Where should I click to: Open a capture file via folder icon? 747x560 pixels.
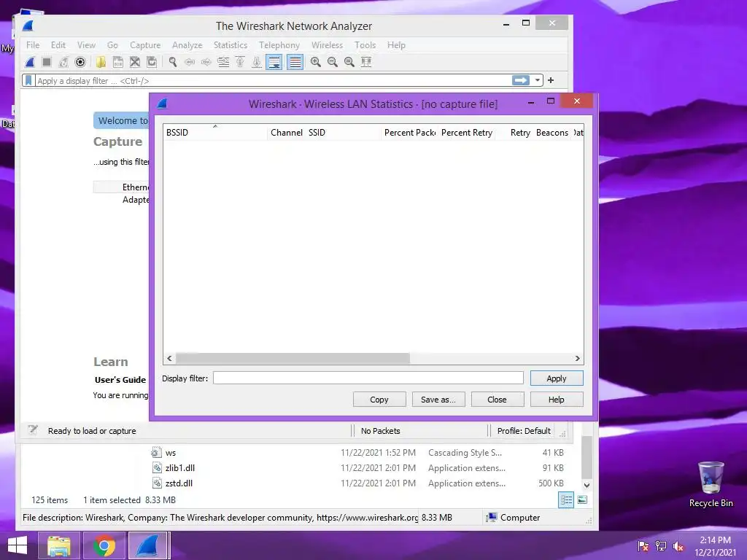click(x=101, y=62)
